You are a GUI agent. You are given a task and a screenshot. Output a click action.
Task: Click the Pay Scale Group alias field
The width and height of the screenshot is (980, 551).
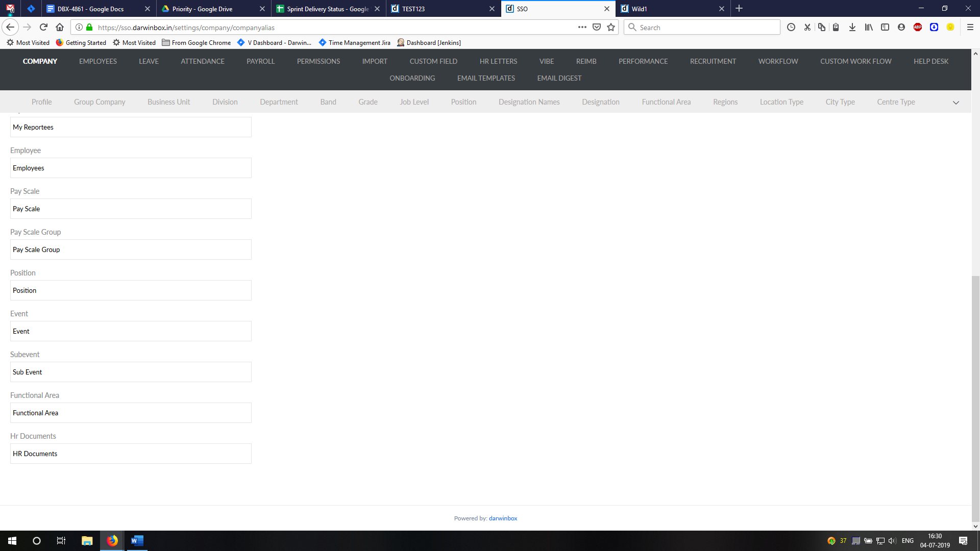(131, 249)
